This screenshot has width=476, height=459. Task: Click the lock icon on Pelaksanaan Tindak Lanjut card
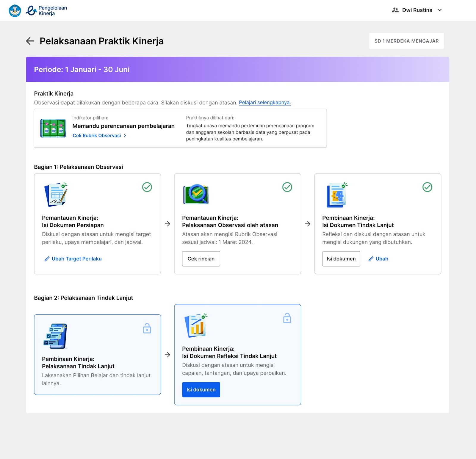147,328
